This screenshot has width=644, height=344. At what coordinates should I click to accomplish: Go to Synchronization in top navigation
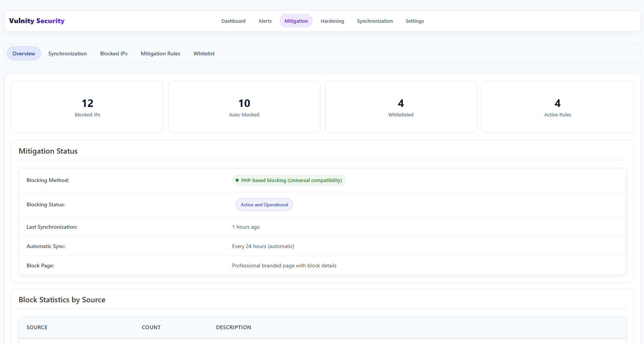coord(375,21)
